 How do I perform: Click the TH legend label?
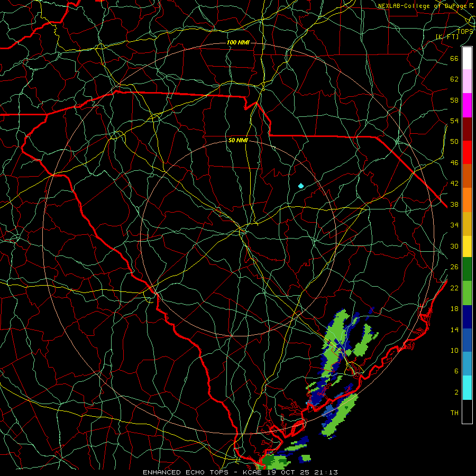point(454,413)
